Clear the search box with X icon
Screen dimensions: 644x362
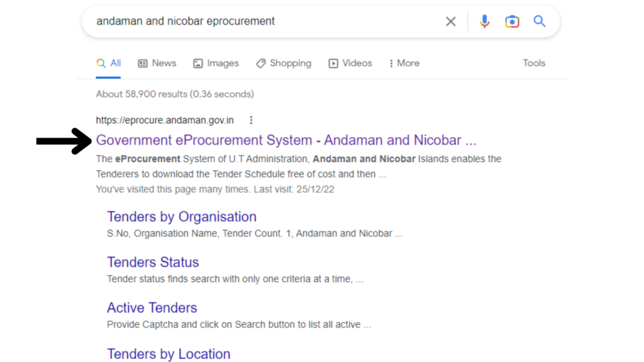(x=451, y=21)
